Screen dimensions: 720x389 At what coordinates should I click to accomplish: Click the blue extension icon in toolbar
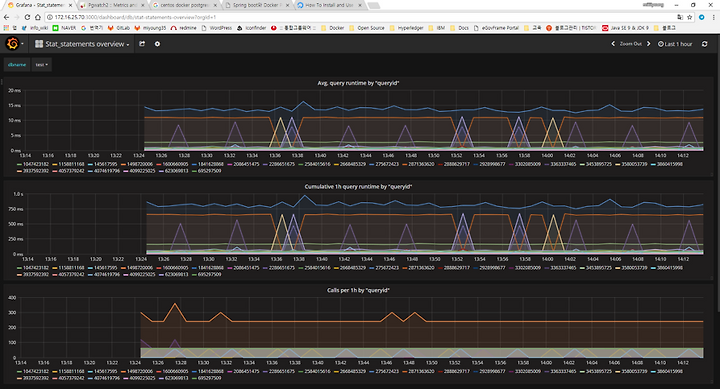point(702,17)
